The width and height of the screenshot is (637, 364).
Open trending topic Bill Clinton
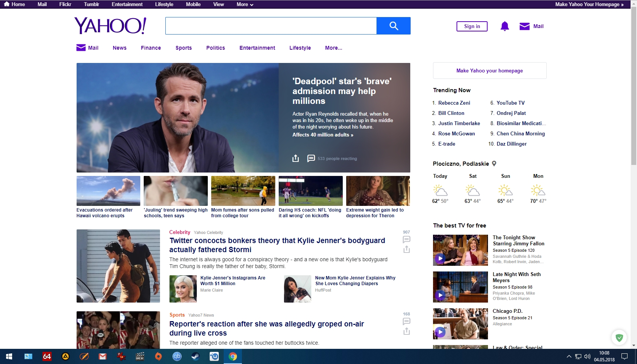click(x=451, y=113)
